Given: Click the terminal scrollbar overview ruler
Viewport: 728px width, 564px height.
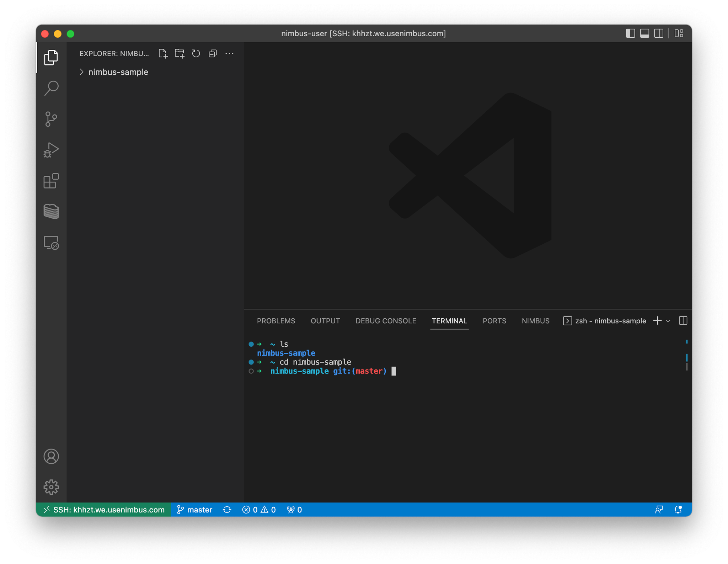Looking at the screenshot, I should (x=686, y=355).
